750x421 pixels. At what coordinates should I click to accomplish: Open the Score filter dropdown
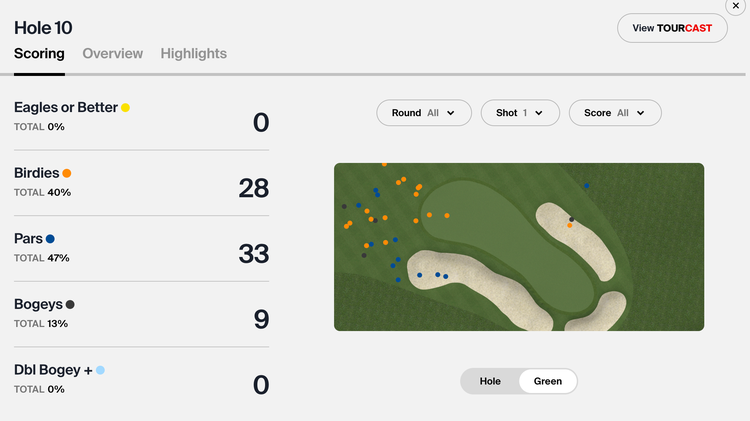pyautogui.click(x=614, y=113)
